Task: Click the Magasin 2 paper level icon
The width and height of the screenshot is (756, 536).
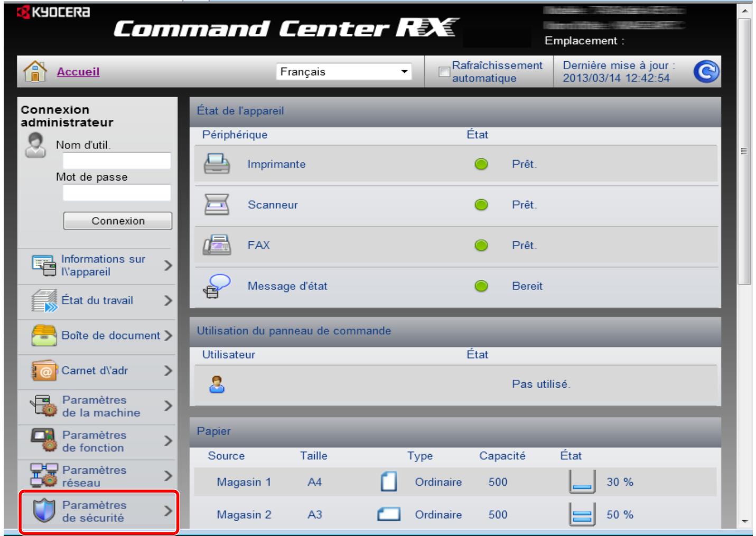Action: click(582, 514)
